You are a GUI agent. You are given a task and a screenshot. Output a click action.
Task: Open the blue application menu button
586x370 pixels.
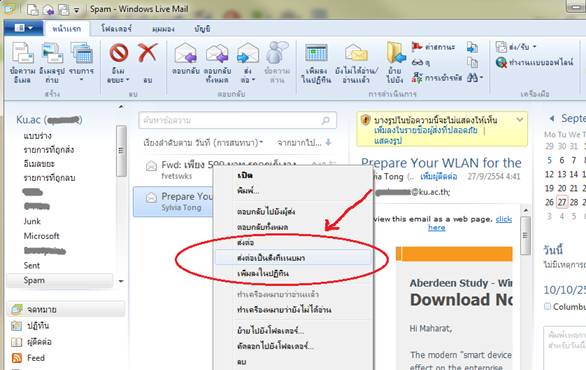24,28
